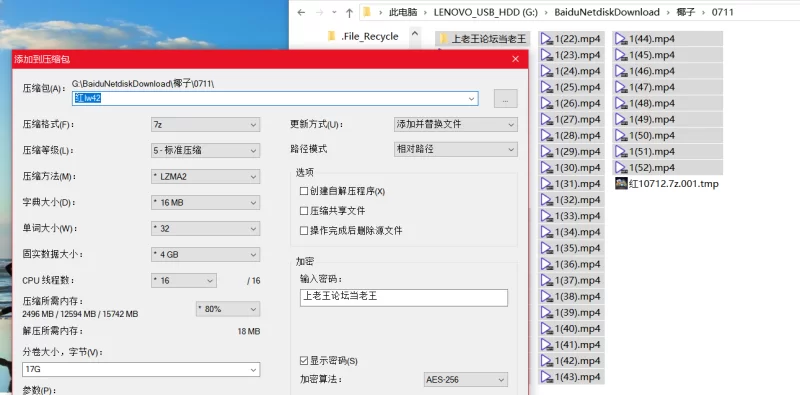
Task: Select video file icon 1(35).mp4
Action: coord(547,248)
